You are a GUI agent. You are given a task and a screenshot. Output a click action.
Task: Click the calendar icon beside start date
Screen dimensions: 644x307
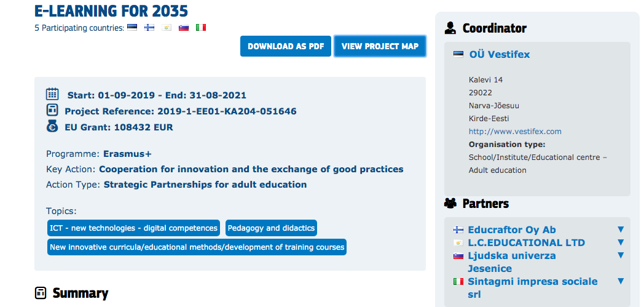click(52, 94)
